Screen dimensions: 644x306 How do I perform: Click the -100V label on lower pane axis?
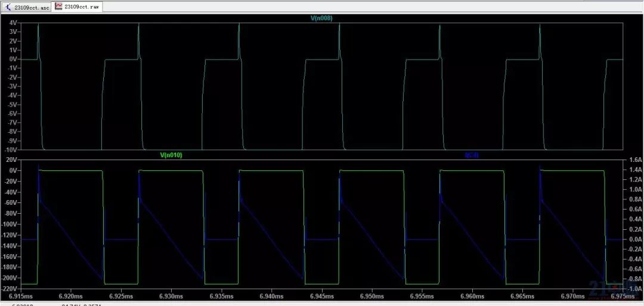coord(9,224)
